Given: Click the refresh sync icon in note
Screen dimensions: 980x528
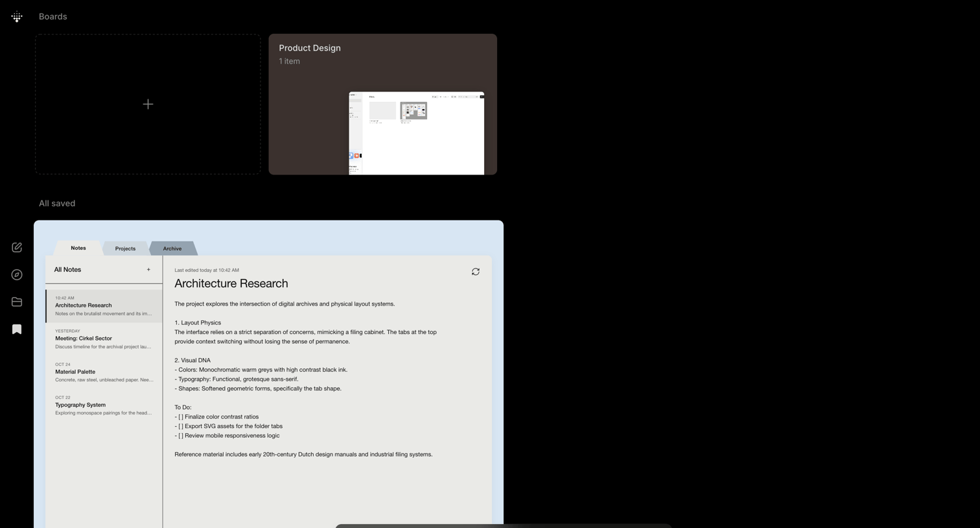Looking at the screenshot, I should [x=476, y=272].
